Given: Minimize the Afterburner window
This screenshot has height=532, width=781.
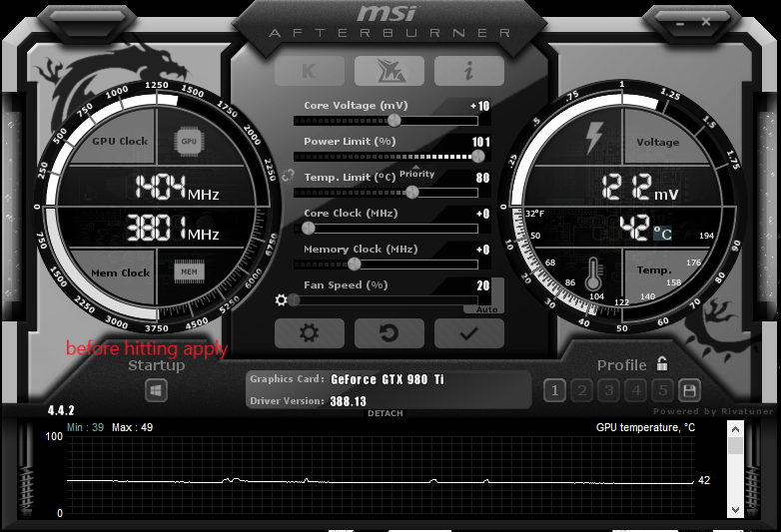Looking at the screenshot, I should point(680,23).
